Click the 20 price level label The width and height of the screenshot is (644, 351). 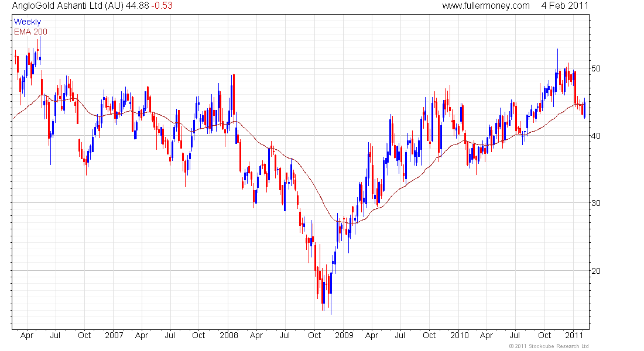pyautogui.click(x=596, y=271)
